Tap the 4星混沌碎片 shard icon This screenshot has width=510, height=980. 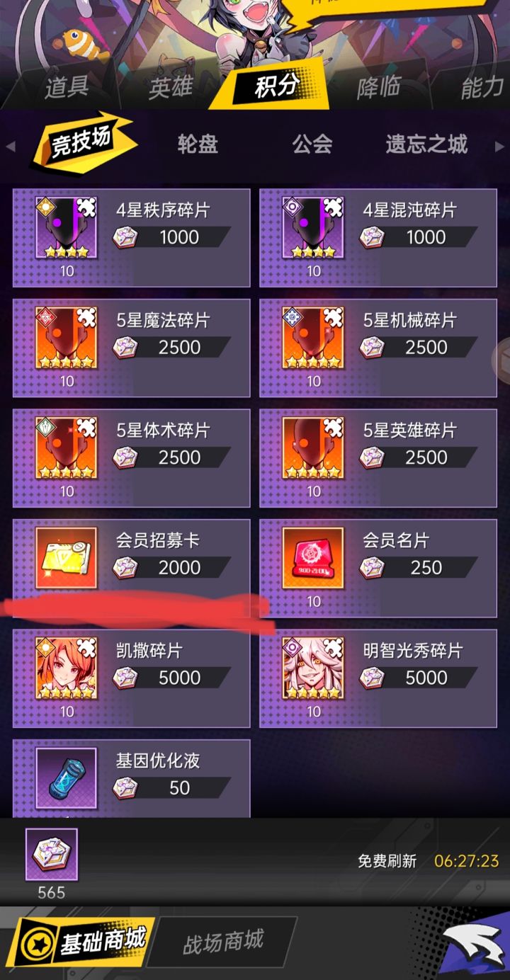point(314,229)
